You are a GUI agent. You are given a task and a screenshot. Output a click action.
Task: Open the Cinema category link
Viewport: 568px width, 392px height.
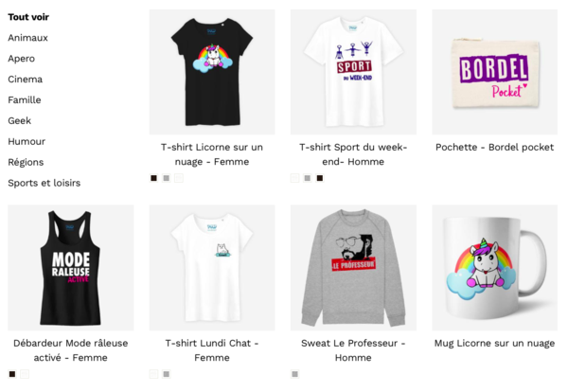25,79
